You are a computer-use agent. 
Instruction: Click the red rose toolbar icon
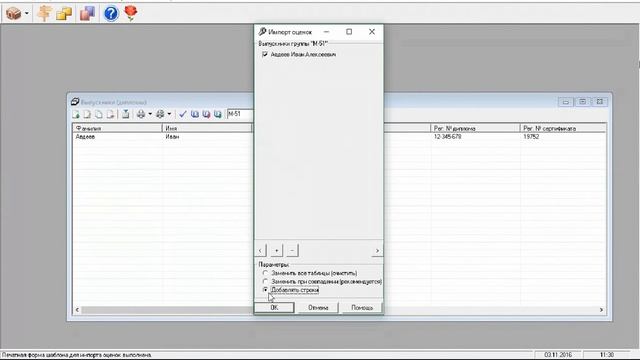(131, 13)
